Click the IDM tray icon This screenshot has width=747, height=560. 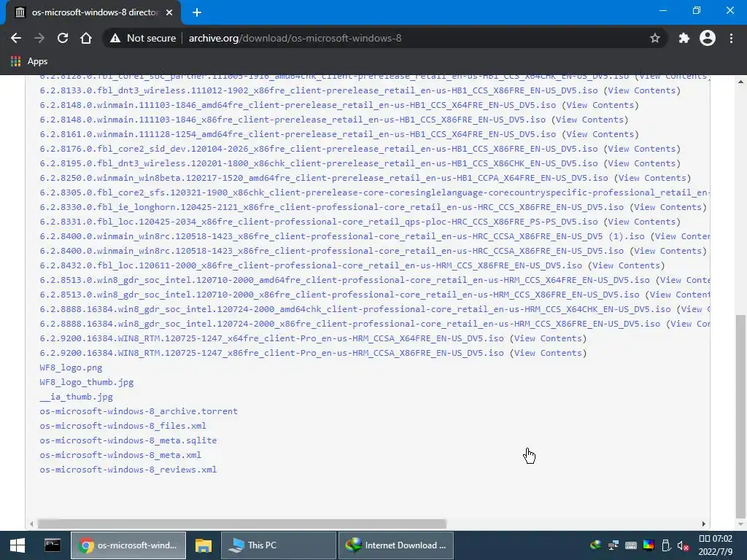pyautogui.click(x=595, y=545)
